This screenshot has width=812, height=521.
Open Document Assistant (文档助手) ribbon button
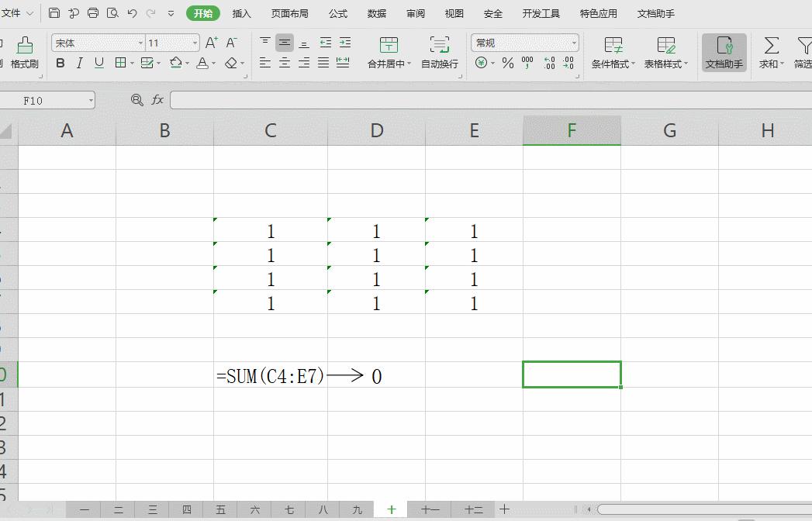[724, 52]
